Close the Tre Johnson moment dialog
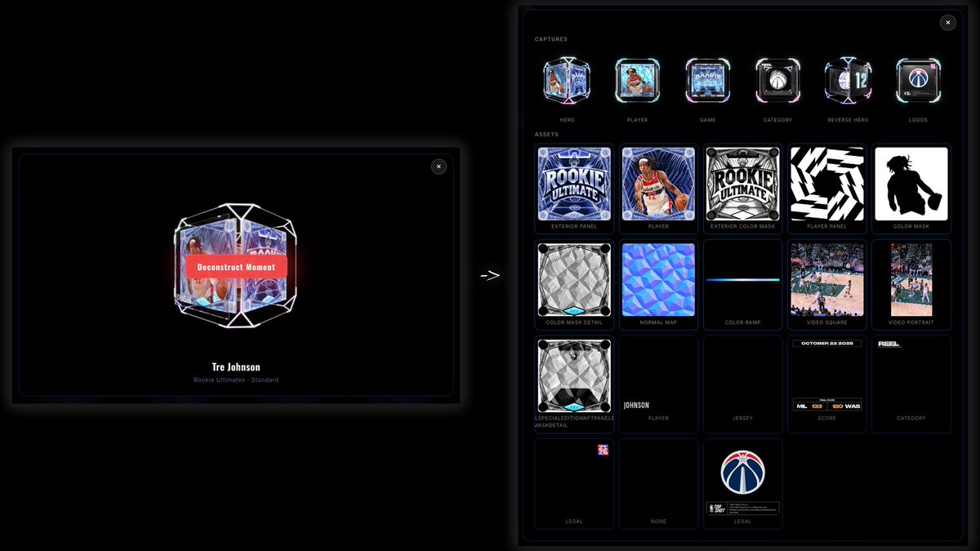The image size is (980, 551). [x=439, y=167]
